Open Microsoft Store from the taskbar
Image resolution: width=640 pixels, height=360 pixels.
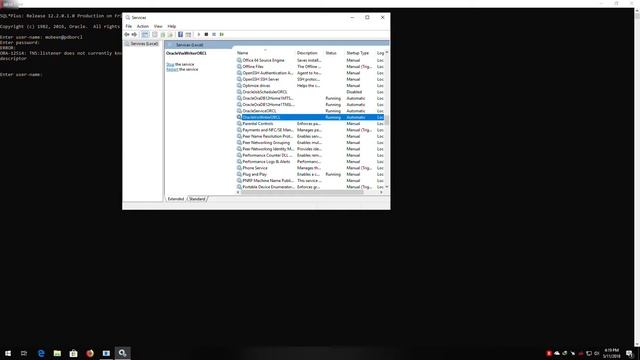point(73,353)
